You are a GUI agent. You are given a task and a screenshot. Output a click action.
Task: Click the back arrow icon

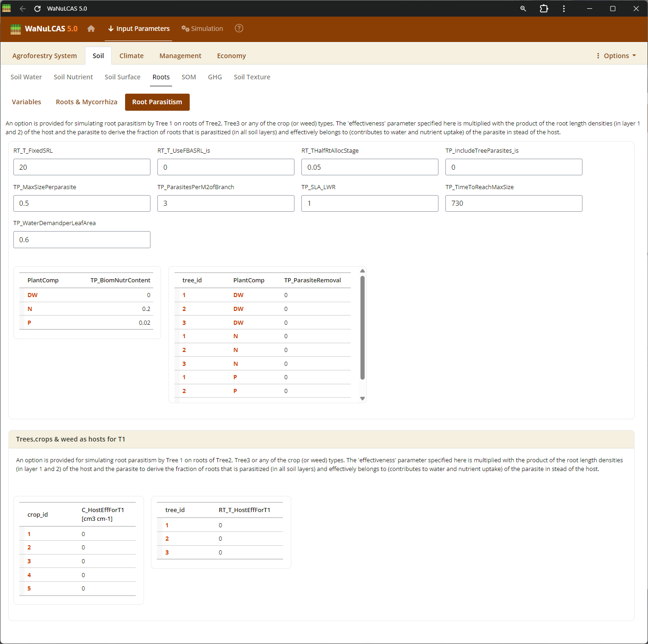point(23,9)
